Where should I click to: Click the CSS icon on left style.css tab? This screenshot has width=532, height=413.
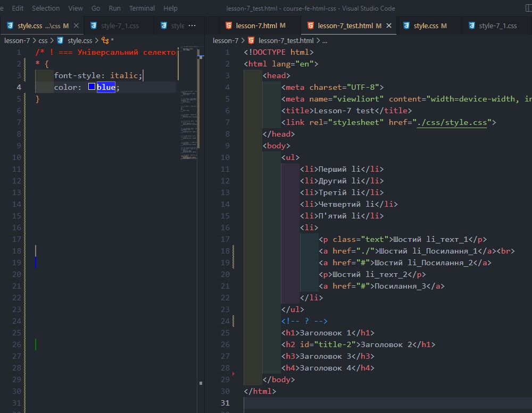coord(10,26)
